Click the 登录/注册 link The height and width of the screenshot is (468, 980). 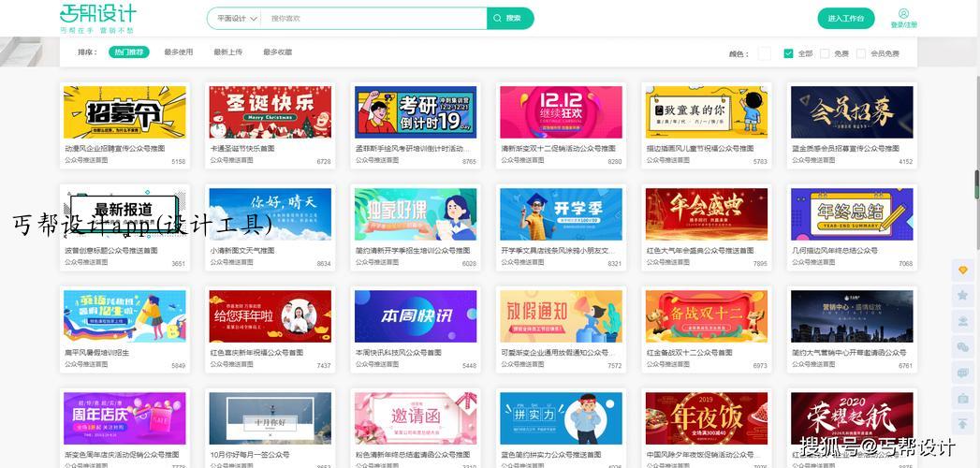[904, 24]
